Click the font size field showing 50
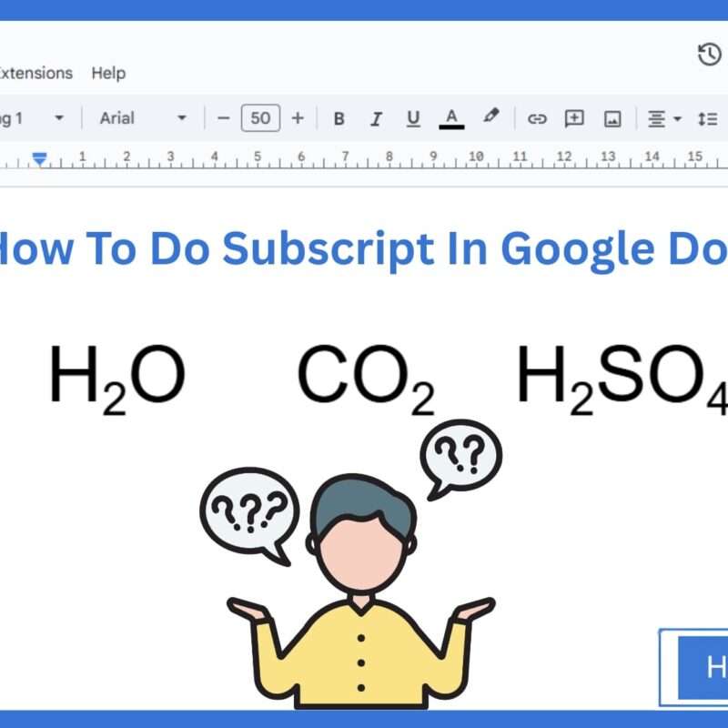The height and width of the screenshot is (728, 728). coord(260,118)
